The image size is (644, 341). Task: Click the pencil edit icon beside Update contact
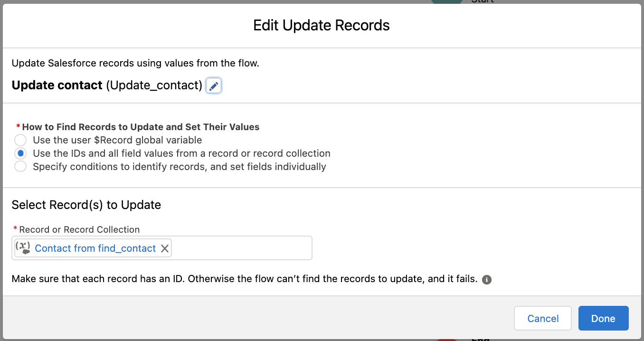(x=214, y=86)
